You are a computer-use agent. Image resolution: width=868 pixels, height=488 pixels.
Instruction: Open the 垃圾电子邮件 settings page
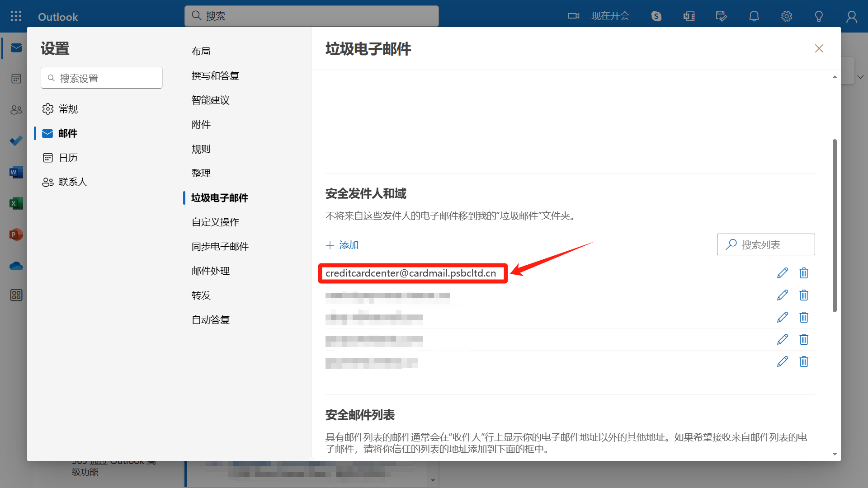pyautogui.click(x=220, y=197)
